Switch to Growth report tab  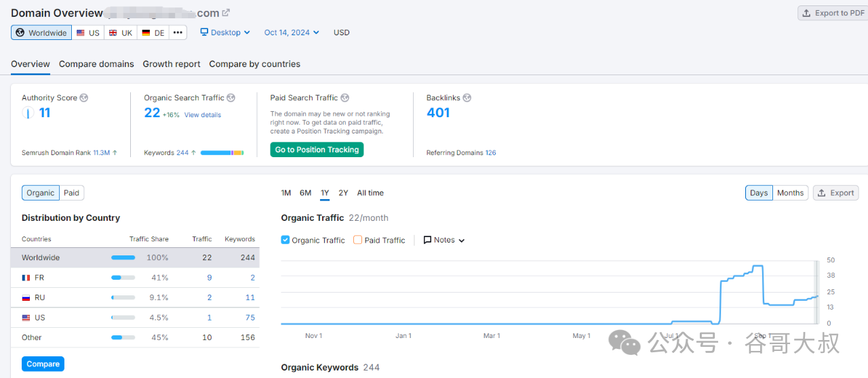[172, 64]
